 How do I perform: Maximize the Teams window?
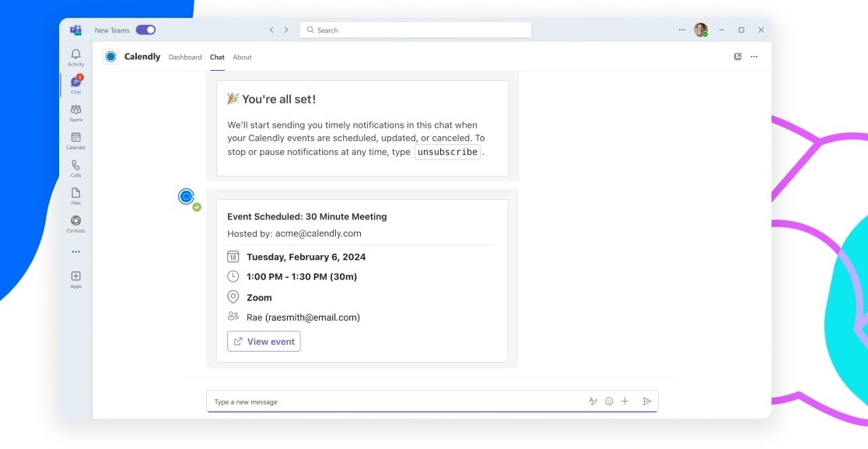pyautogui.click(x=741, y=30)
